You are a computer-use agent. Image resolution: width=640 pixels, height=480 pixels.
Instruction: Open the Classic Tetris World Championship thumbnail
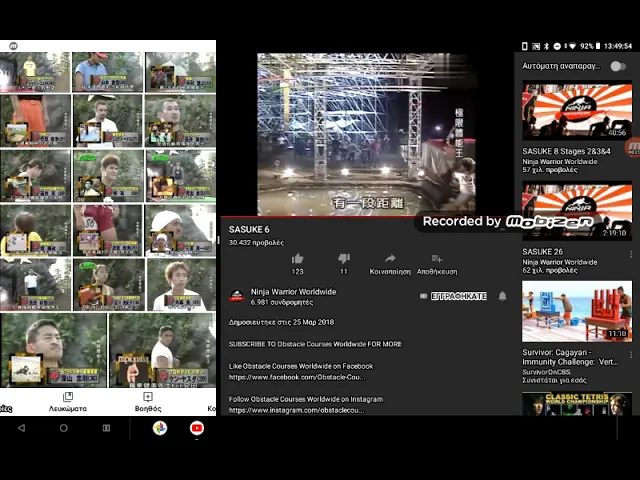pyautogui.click(x=577, y=404)
